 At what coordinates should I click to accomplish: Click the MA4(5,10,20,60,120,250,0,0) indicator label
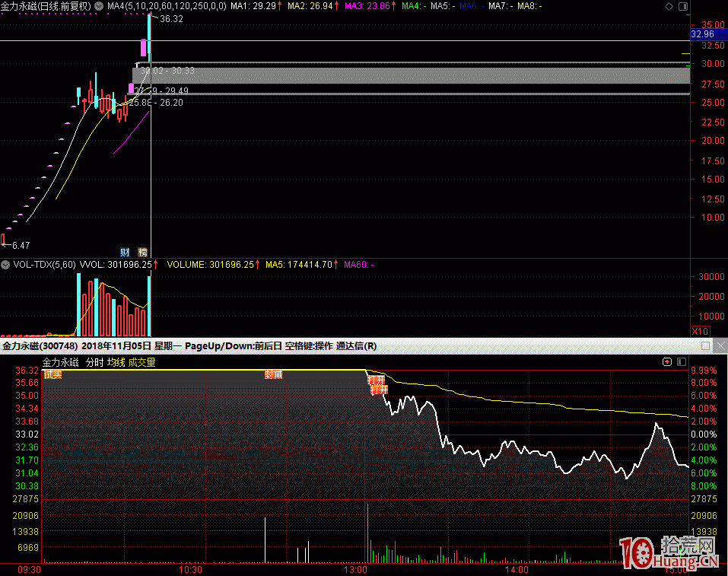click(x=167, y=6)
